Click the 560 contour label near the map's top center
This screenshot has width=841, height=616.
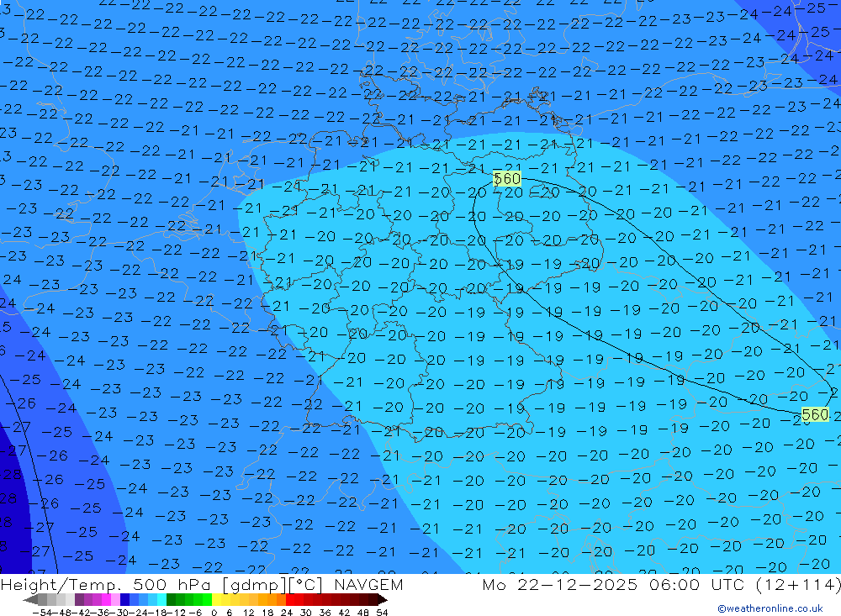coord(507,178)
